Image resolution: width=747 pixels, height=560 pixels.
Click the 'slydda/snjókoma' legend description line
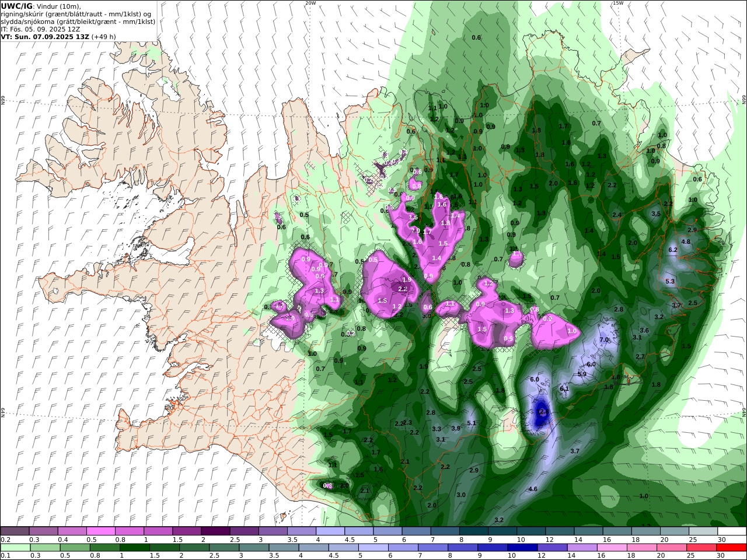pos(78,21)
